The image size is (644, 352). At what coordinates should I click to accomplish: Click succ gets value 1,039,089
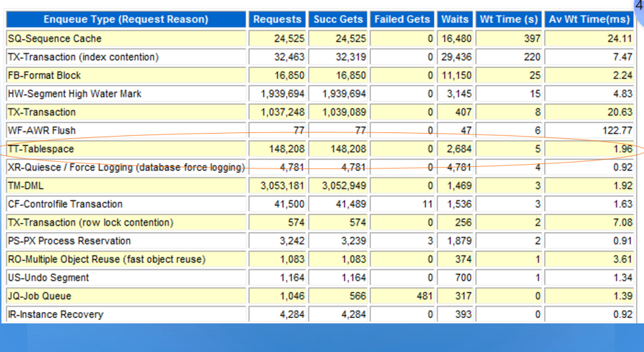(344, 112)
